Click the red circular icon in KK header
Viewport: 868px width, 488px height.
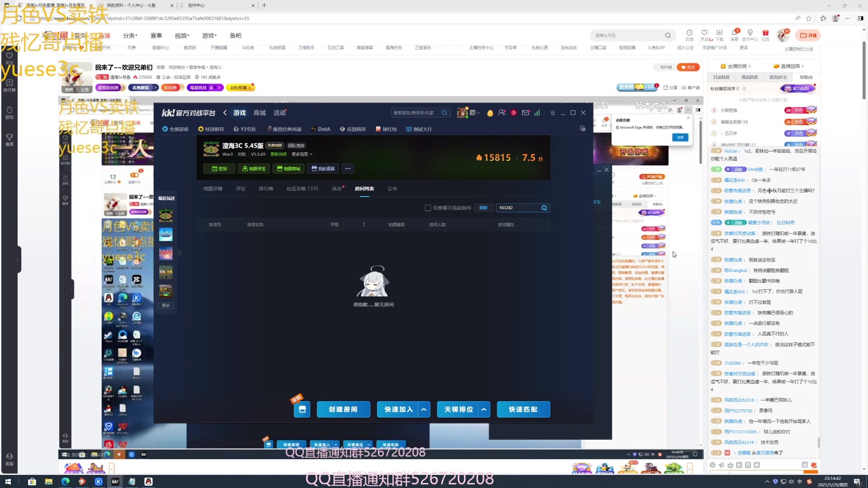pos(514,113)
